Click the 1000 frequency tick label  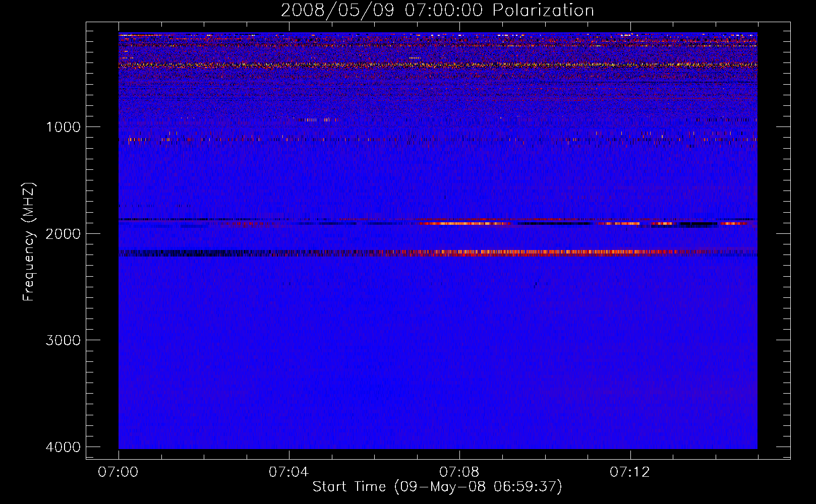tap(63, 127)
